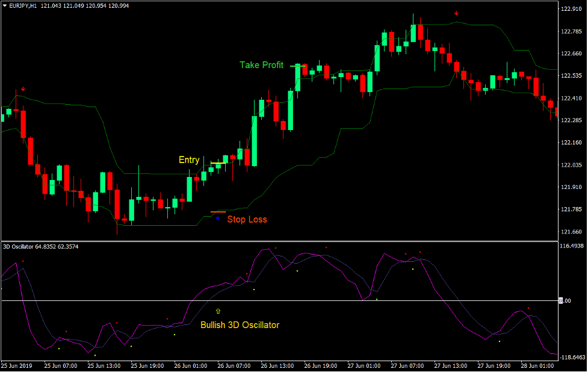Select the Take Profit text label
The image size is (588, 372).
261,65
